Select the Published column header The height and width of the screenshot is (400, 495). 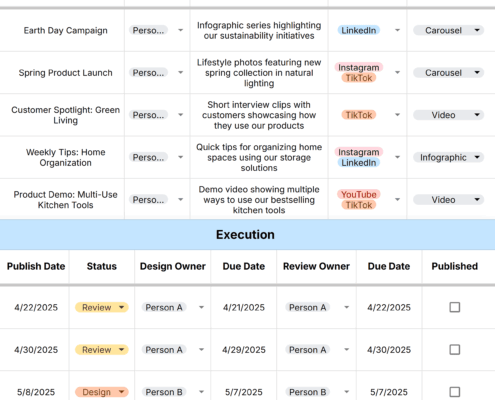pyautogui.click(x=455, y=266)
